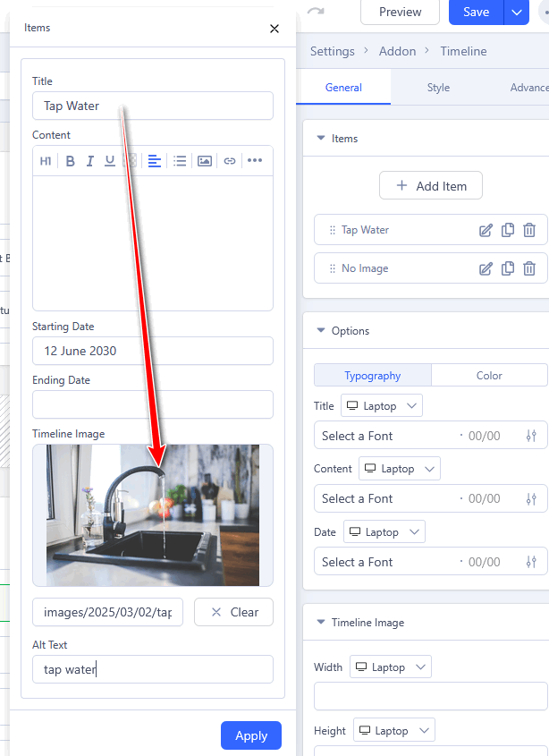Duplicate the Tap Water item
The width and height of the screenshot is (549, 756).
point(508,230)
